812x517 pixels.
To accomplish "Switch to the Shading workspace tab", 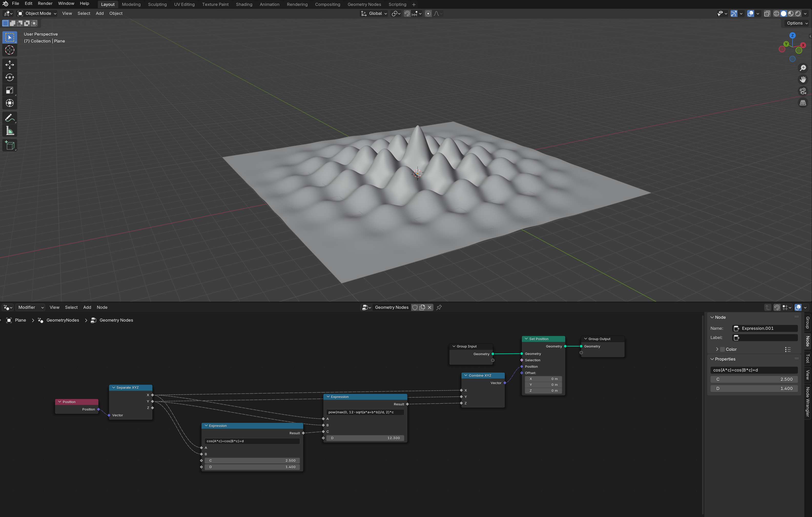I will (244, 4).
